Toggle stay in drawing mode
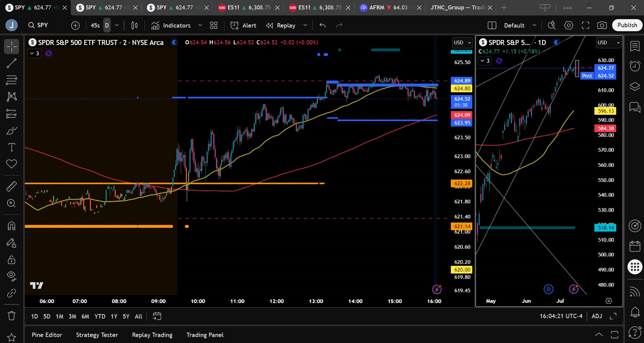This screenshot has height=343, width=644. click(11, 243)
